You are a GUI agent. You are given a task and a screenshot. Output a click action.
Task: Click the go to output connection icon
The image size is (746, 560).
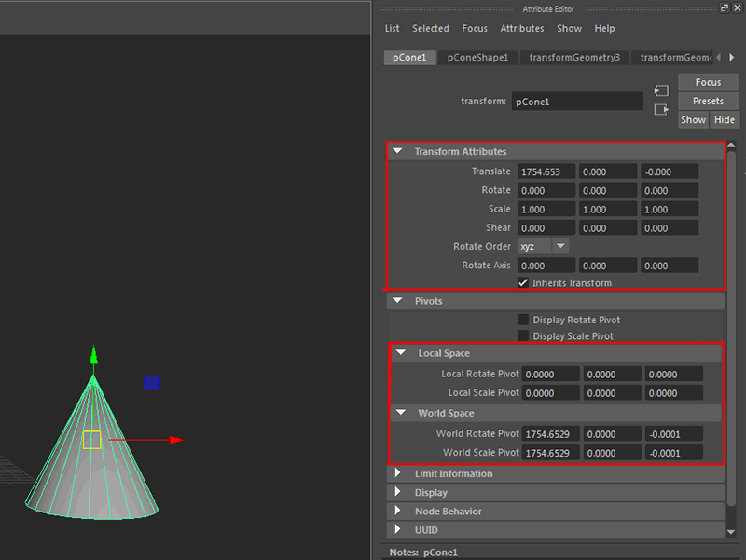(661, 110)
